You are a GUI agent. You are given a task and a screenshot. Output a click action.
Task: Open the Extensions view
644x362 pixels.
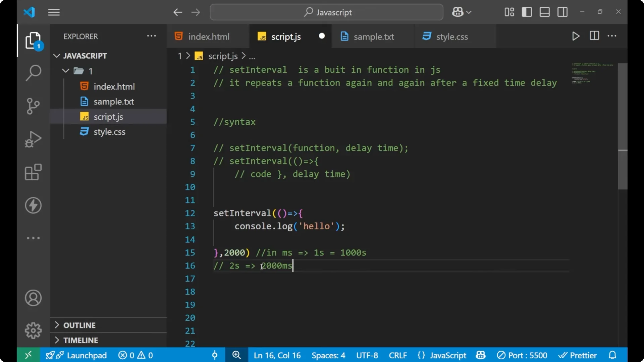click(x=33, y=172)
